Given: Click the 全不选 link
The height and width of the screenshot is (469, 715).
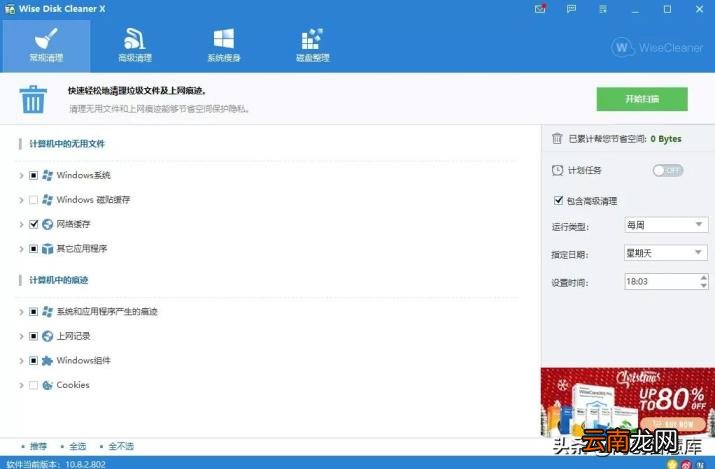Looking at the screenshot, I should tap(121, 446).
